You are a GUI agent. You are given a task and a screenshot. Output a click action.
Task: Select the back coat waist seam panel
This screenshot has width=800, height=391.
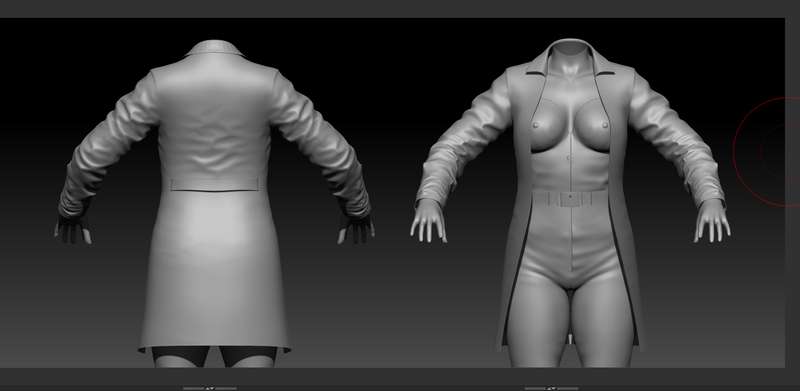coord(214,183)
